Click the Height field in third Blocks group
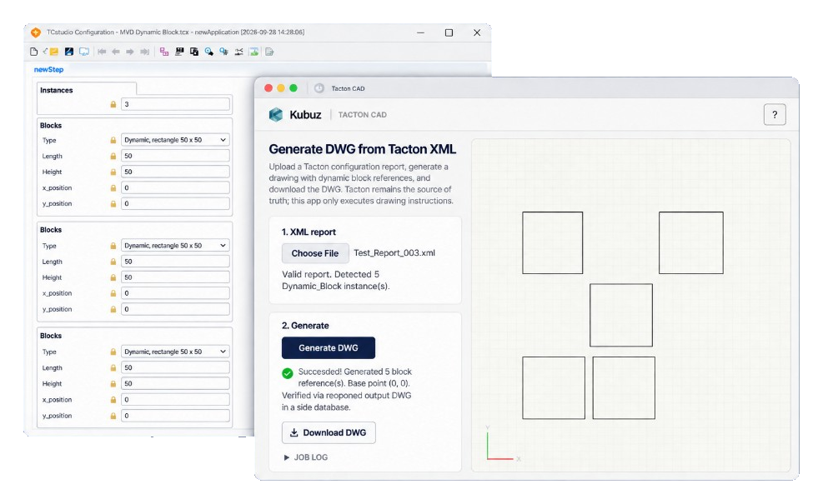This screenshot has height=504, width=823. 175,383
